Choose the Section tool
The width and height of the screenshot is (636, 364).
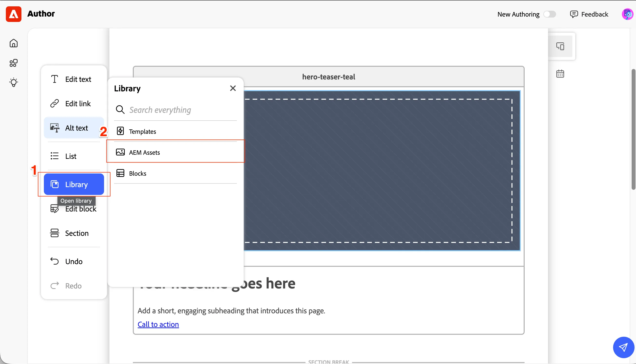74,233
